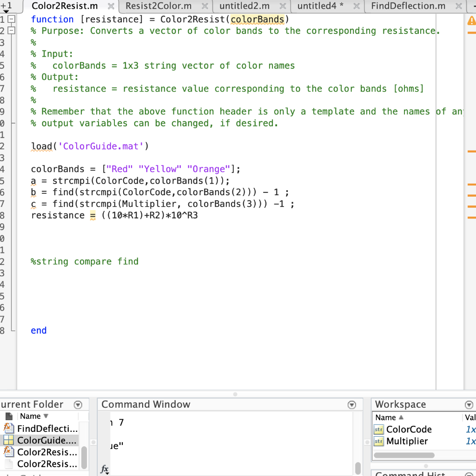Click the "Yellow" string literal
The image size is (476, 476).
pyautogui.click(x=160, y=169)
